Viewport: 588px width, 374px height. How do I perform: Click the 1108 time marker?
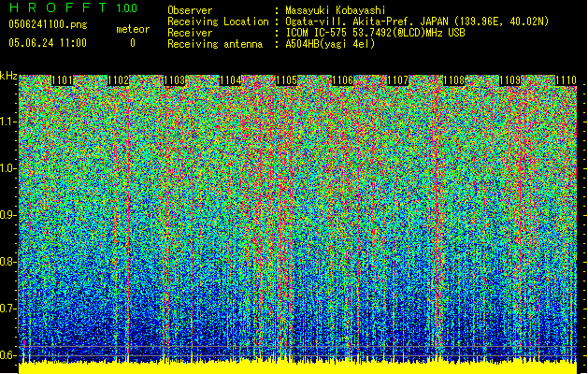453,80
